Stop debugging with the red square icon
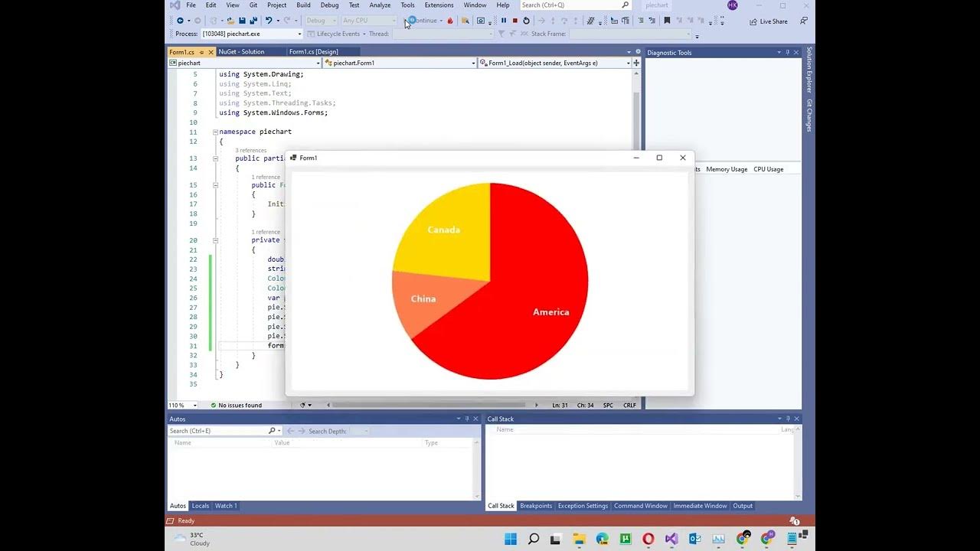The width and height of the screenshot is (980, 551). (514, 21)
